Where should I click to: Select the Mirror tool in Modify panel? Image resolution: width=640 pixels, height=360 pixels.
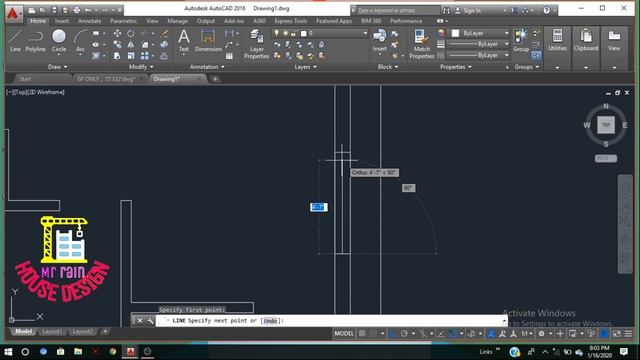click(131, 44)
